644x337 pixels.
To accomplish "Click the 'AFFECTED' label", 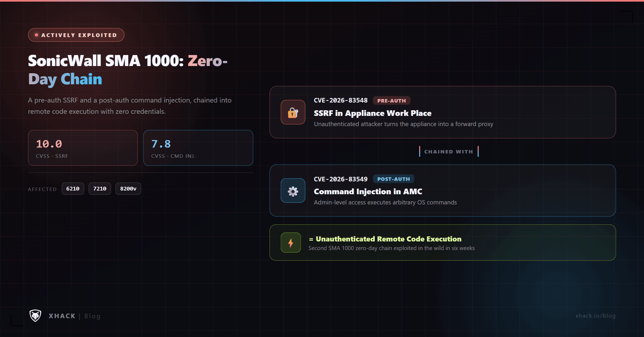I will [x=42, y=189].
